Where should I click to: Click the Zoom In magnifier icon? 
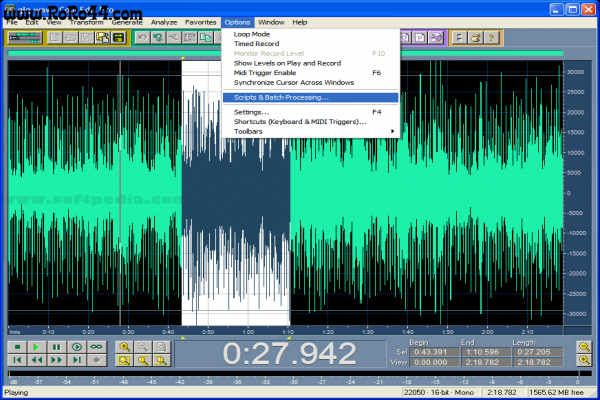click(124, 347)
